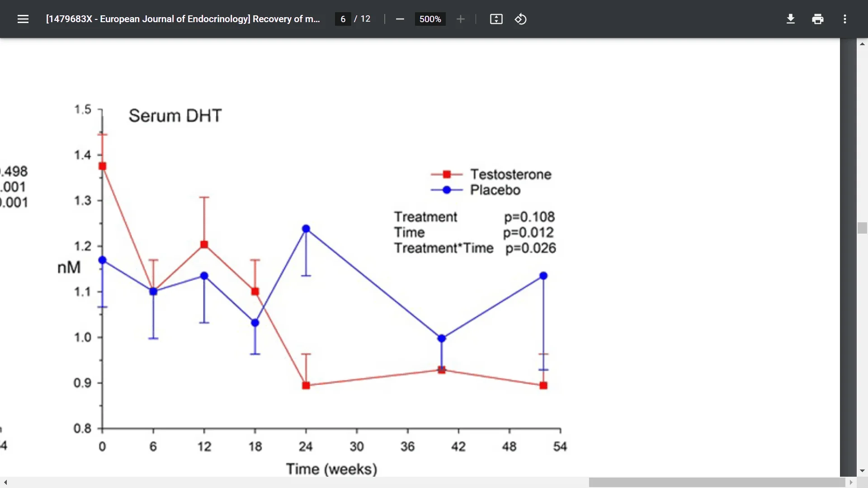Click the red Testosterone legend marker
This screenshot has height=488, width=868.
click(447, 174)
